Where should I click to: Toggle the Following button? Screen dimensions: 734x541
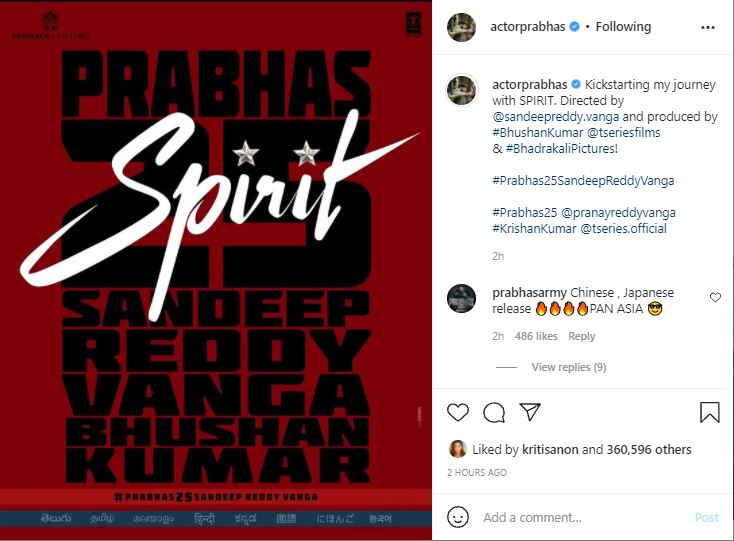click(623, 27)
